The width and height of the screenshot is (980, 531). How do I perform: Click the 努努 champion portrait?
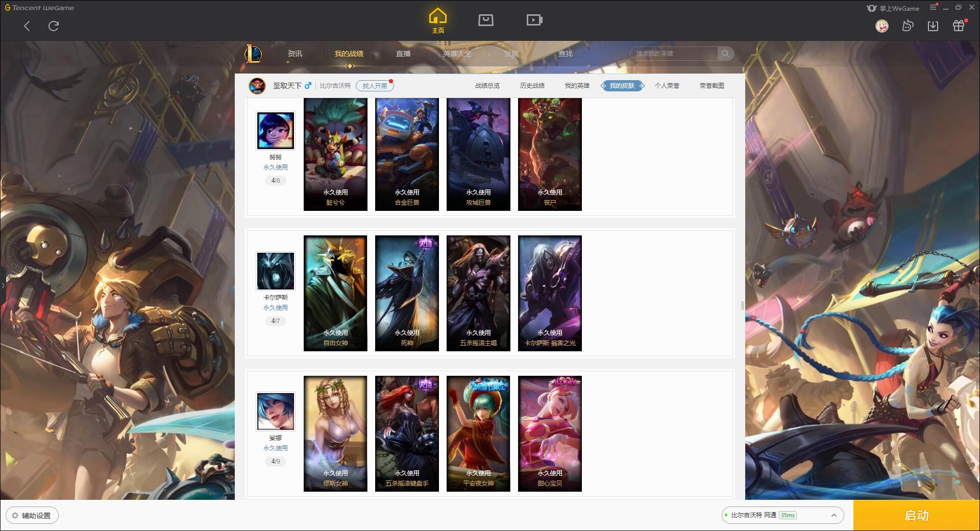[x=276, y=131]
